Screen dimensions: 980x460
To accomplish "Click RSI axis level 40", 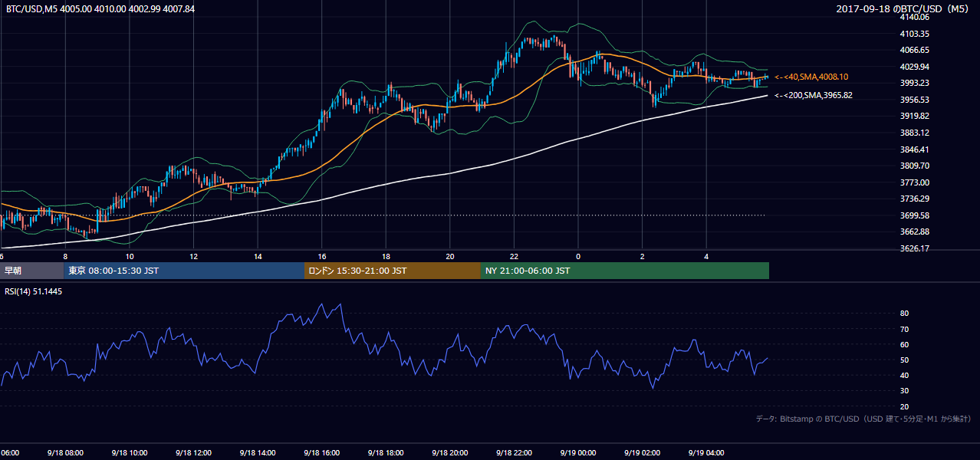I will click(x=904, y=375).
